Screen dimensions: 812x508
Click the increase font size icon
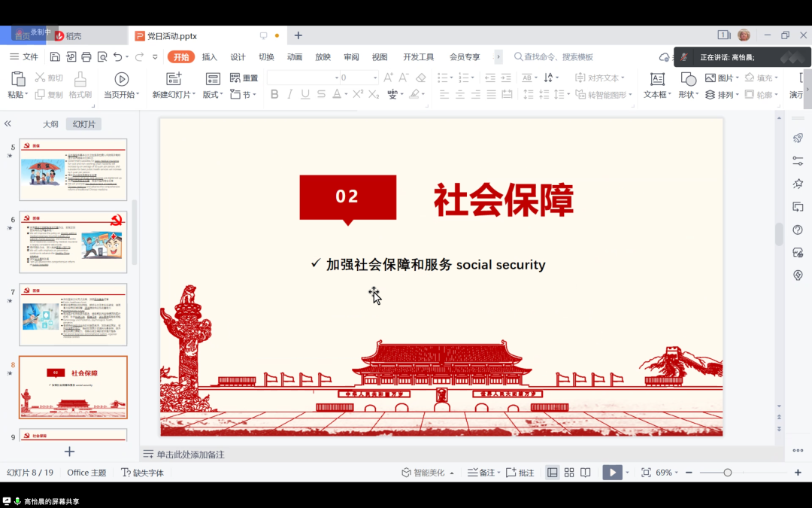388,78
